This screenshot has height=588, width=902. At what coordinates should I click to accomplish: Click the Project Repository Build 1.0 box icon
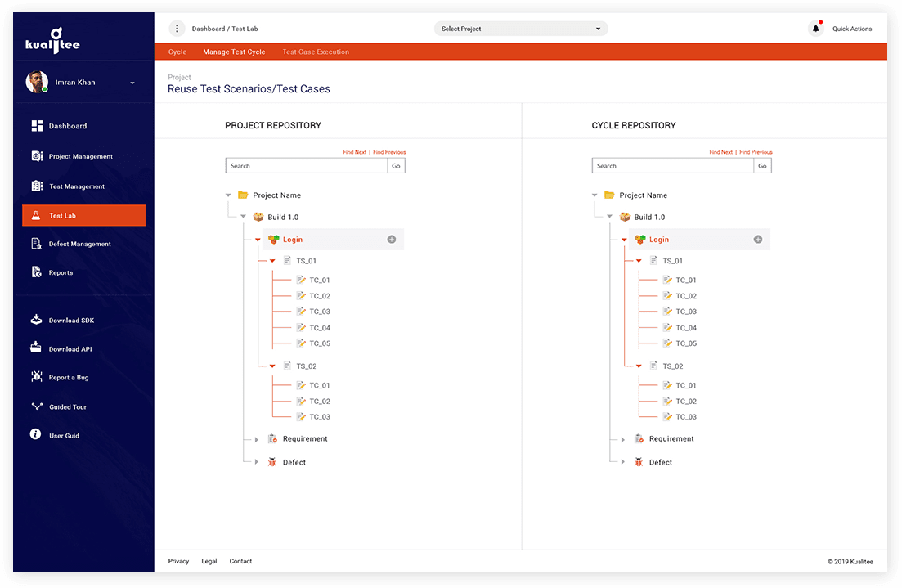[258, 217]
